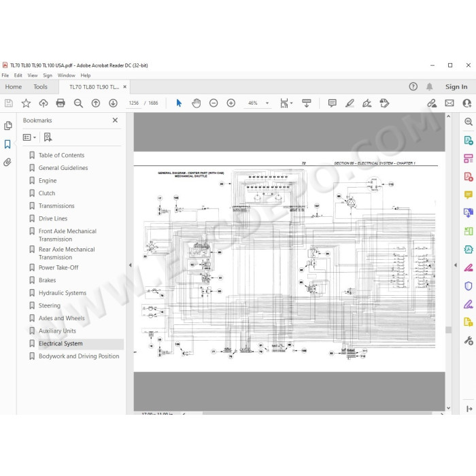This screenshot has height=476, width=476.
Task: Share a link to the file icon
Action: coord(432,103)
